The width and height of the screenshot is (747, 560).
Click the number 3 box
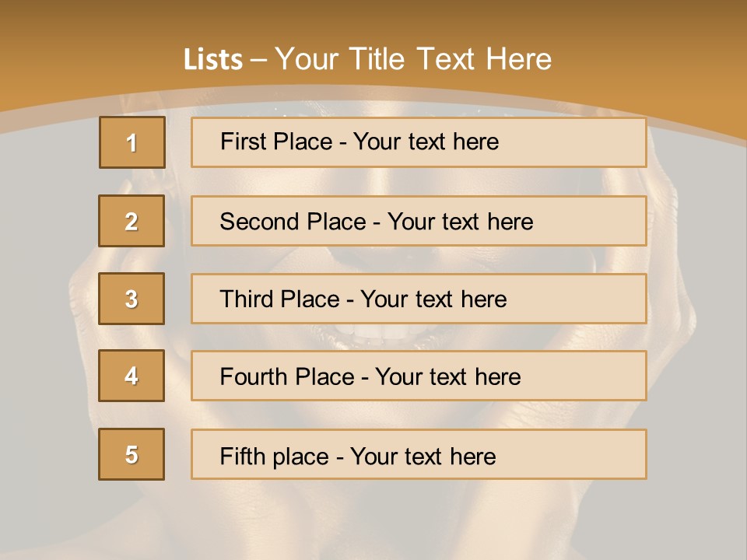[x=132, y=299]
